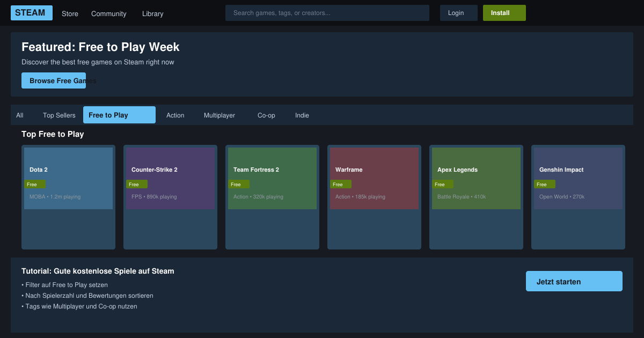Screen dimensions: 644x338
Task: Open the Dota 2 game card
Action: pyautogui.click(x=68, y=197)
